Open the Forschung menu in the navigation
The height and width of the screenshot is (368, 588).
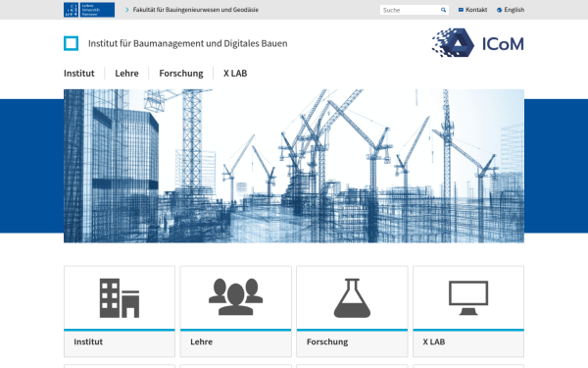pos(181,74)
